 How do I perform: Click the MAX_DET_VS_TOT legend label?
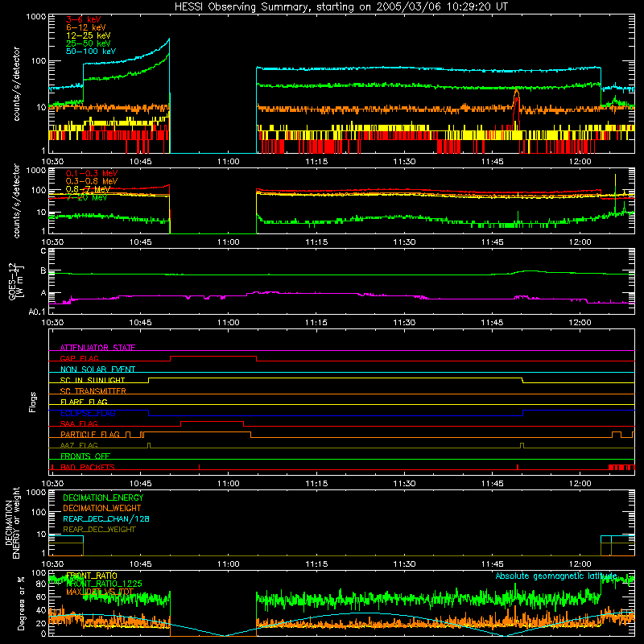(x=100, y=592)
